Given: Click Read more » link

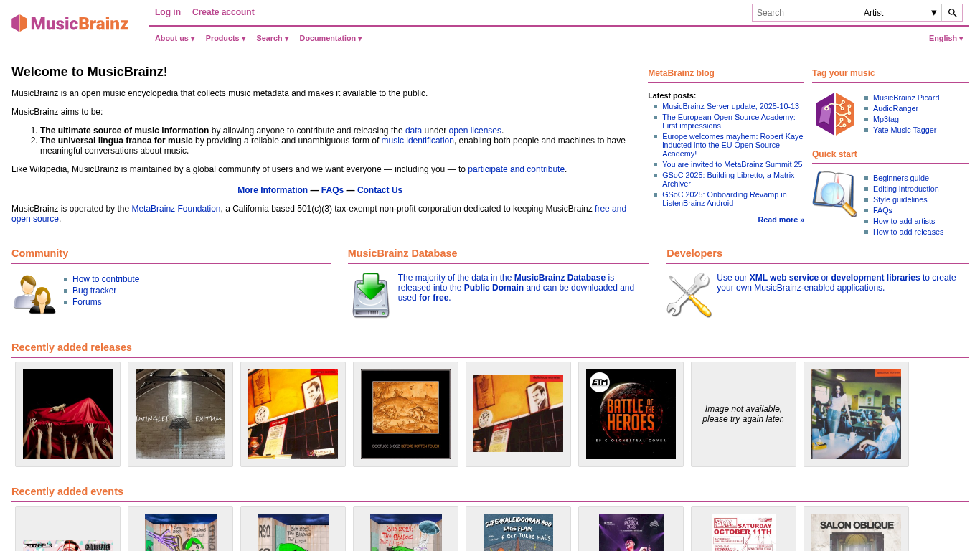Looking at the screenshot, I should point(781,220).
